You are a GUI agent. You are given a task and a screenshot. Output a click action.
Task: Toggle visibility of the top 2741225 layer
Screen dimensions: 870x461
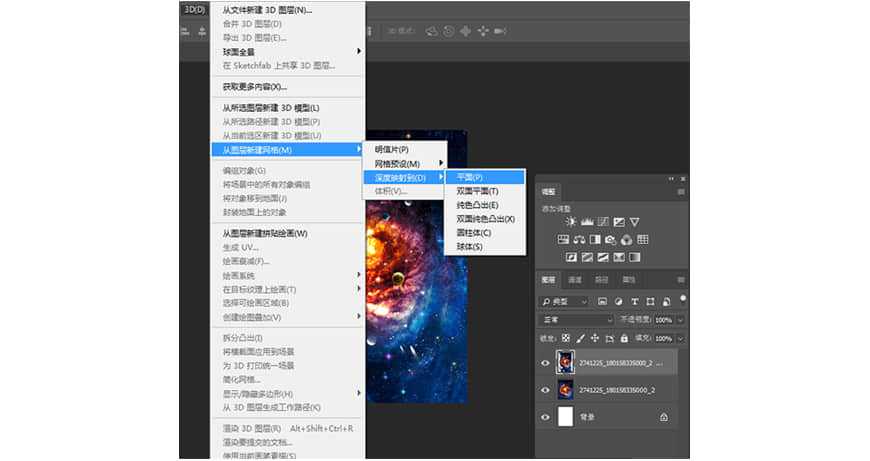545,363
